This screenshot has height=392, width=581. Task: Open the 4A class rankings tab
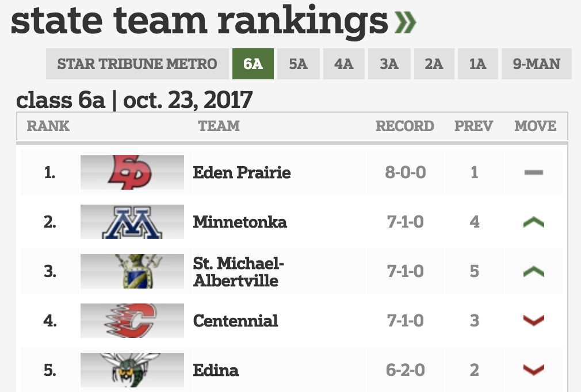point(343,64)
